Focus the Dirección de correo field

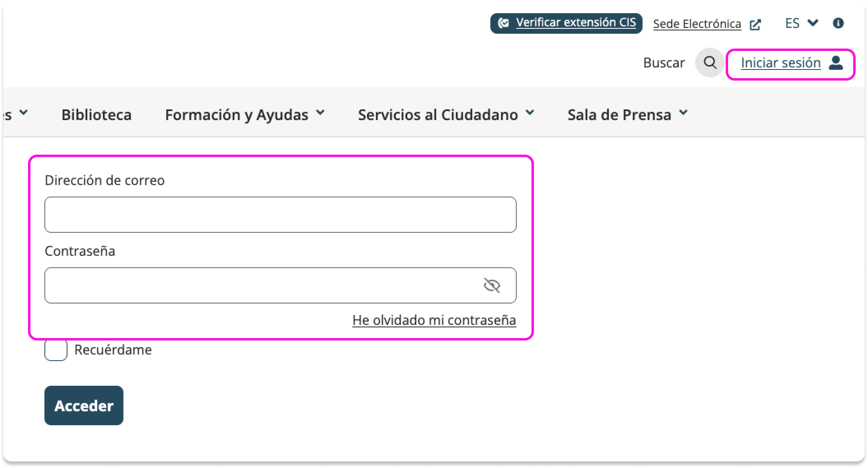[x=280, y=215]
